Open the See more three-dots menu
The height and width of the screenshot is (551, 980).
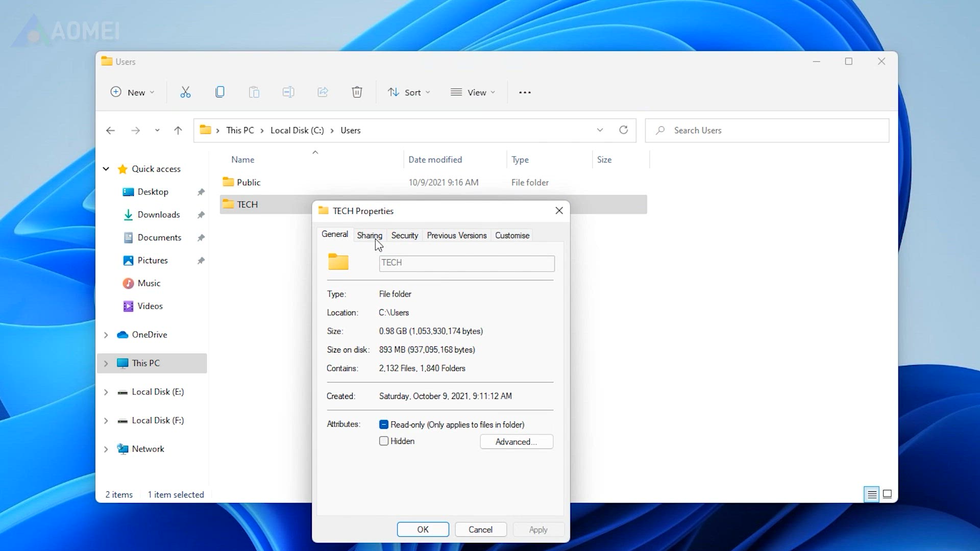525,92
